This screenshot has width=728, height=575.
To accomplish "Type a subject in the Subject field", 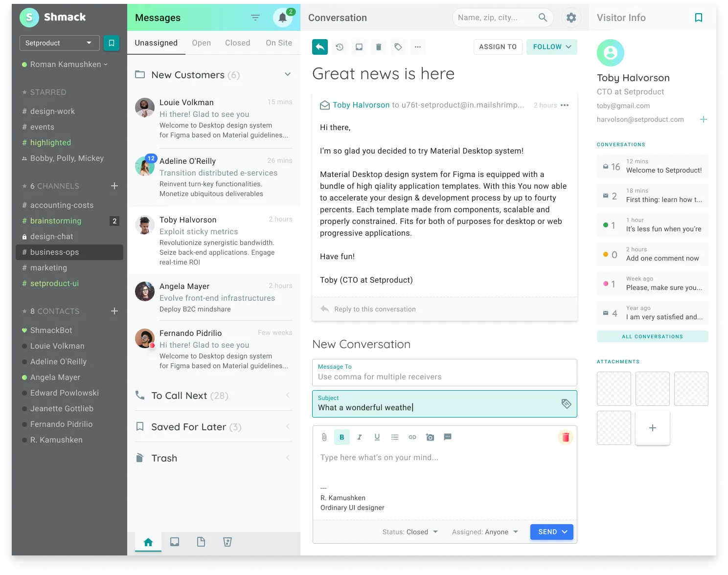I will click(440, 407).
